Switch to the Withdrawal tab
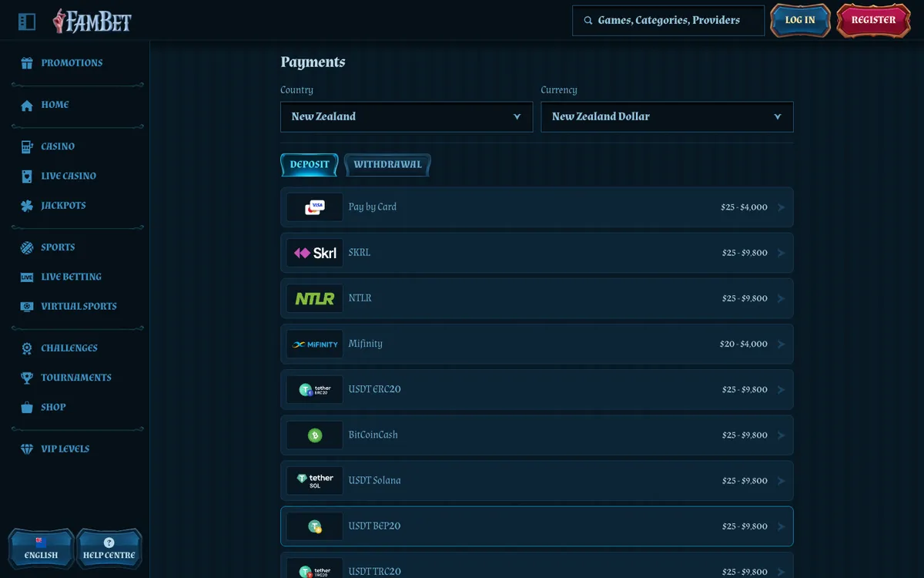This screenshot has height=578, width=924. coord(387,165)
